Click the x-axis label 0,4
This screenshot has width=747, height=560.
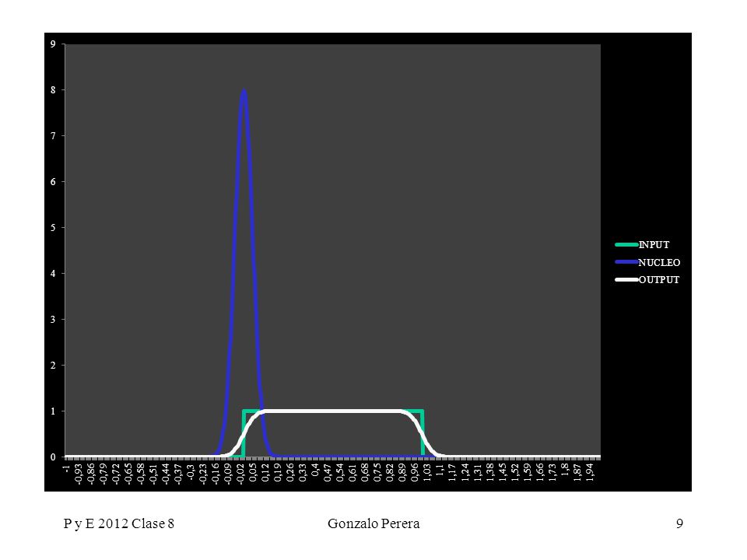(314, 471)
